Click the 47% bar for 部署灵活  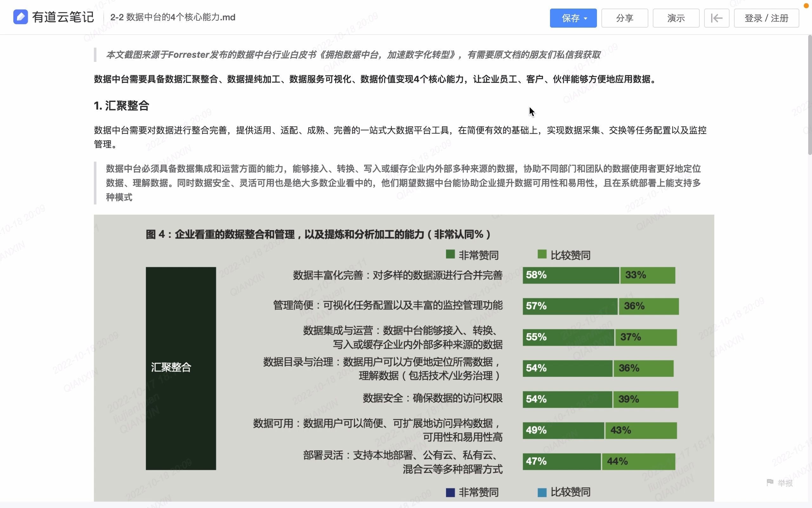point(562,462)
